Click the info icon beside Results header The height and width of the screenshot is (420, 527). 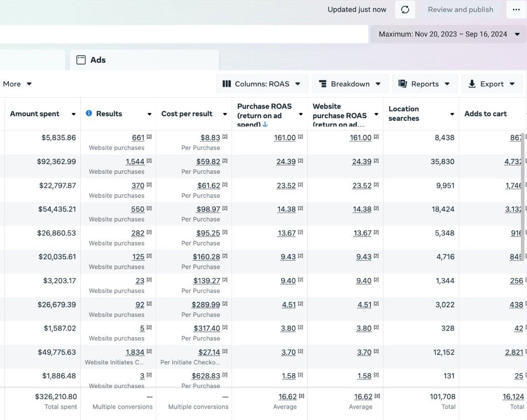pyautogui.click(x=89, y=113)
